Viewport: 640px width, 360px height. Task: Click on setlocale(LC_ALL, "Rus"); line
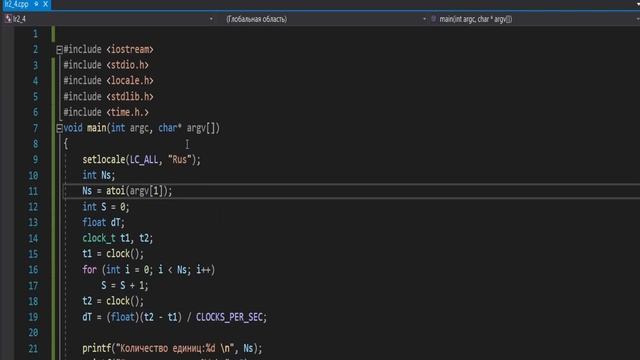(142, 160)
